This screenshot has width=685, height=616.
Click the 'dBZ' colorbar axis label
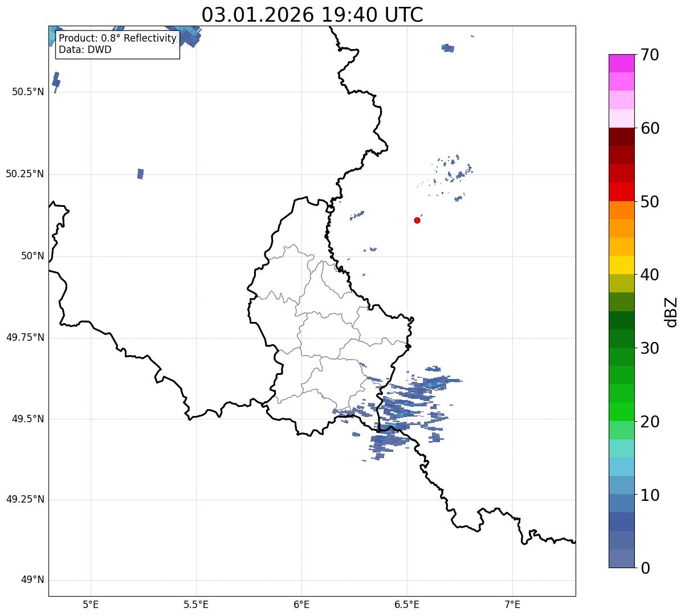point(671,311)
